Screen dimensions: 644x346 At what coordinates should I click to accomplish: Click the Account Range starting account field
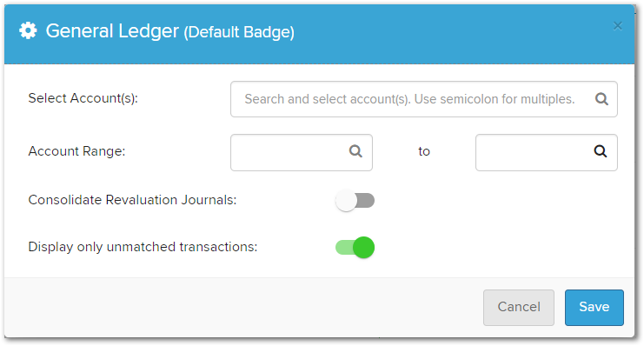tap(302, 152)
